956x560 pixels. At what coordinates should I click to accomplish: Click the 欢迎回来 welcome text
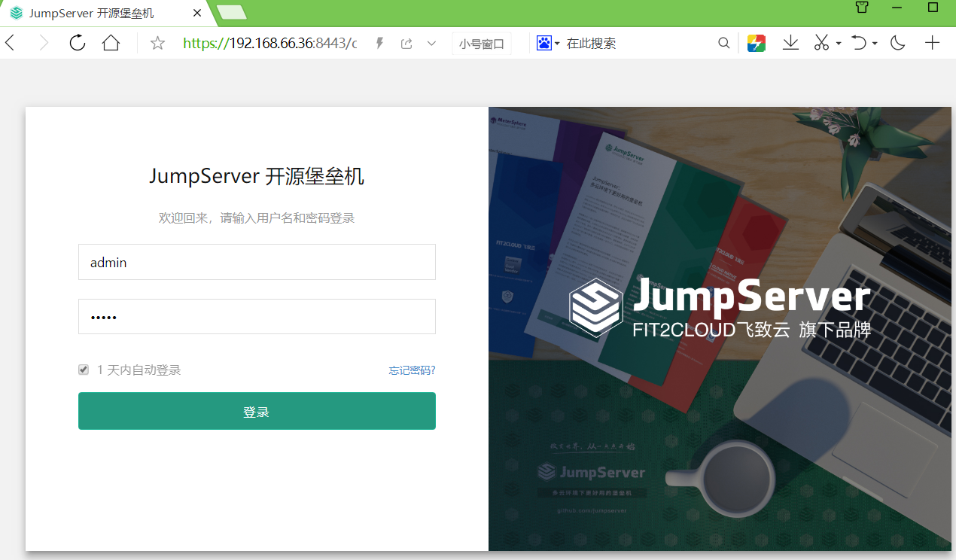(x=257, y=218)
